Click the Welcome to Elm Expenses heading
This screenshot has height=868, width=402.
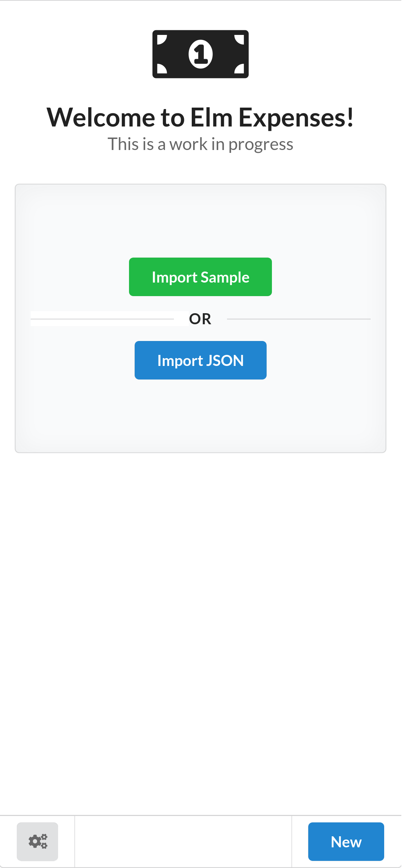coord(201,117)
